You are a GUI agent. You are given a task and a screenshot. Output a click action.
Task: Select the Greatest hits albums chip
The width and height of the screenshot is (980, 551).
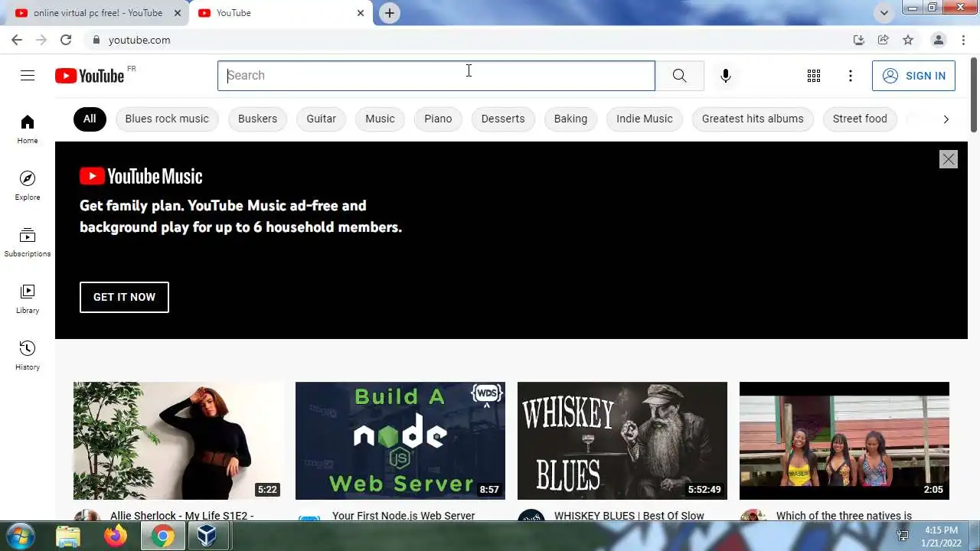click(753, 119)
